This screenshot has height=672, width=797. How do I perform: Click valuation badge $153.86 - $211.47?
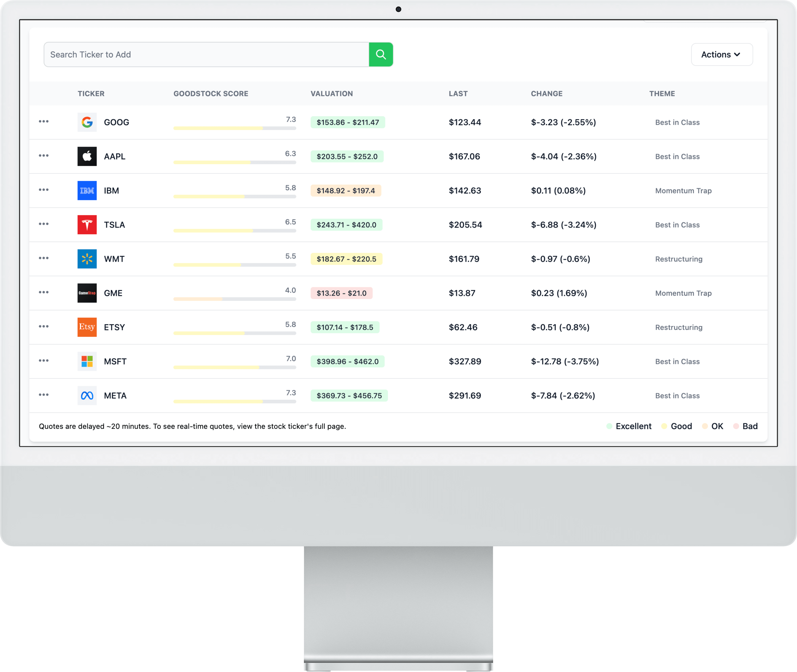348,122
